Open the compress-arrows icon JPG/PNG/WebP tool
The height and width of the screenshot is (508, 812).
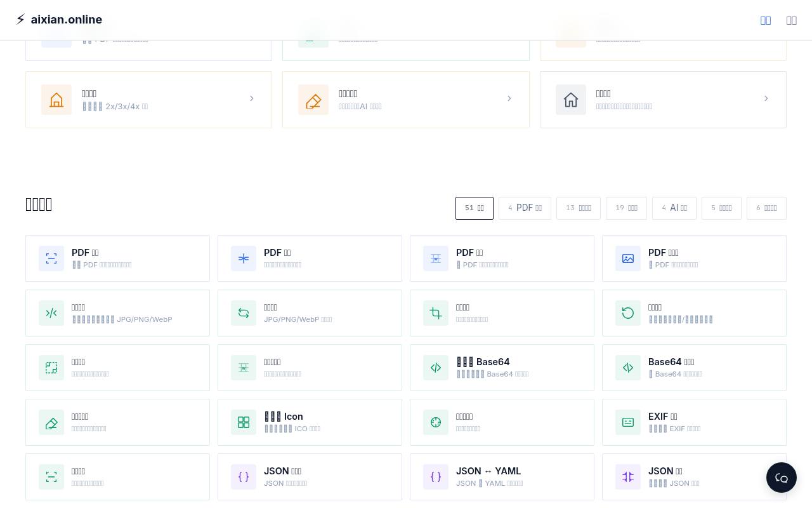coord(117,313)
